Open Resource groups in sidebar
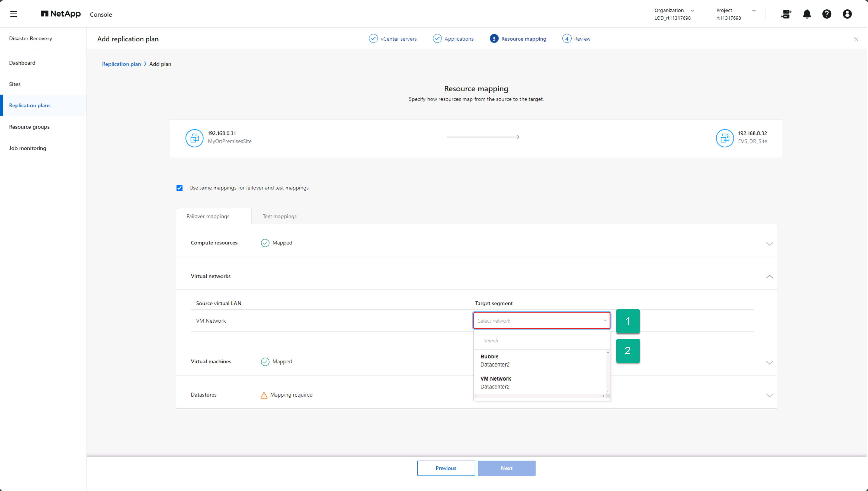Screen dimensions: 868x491 pos(29,127)
